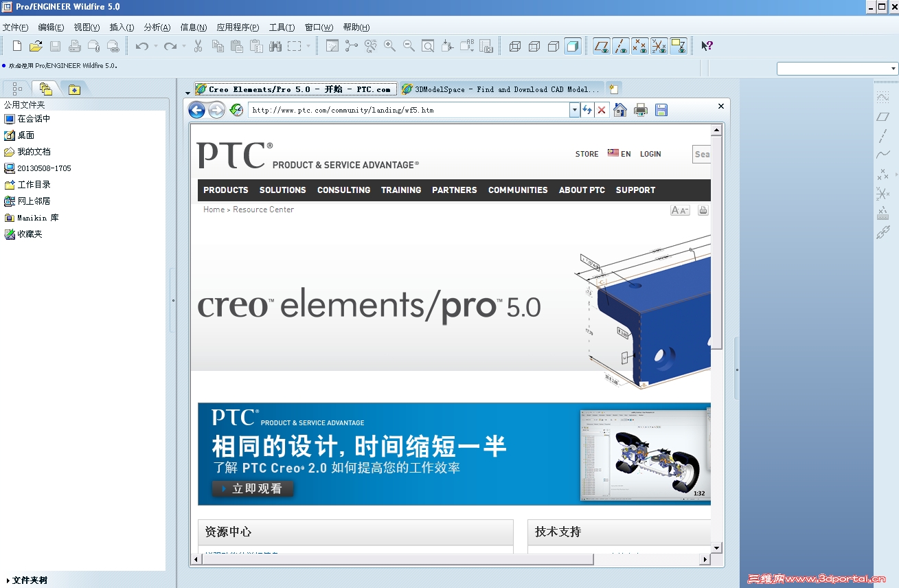The image size is (899, 588).
Task: Toggle datum axes display
Action: tap(621, 46)
